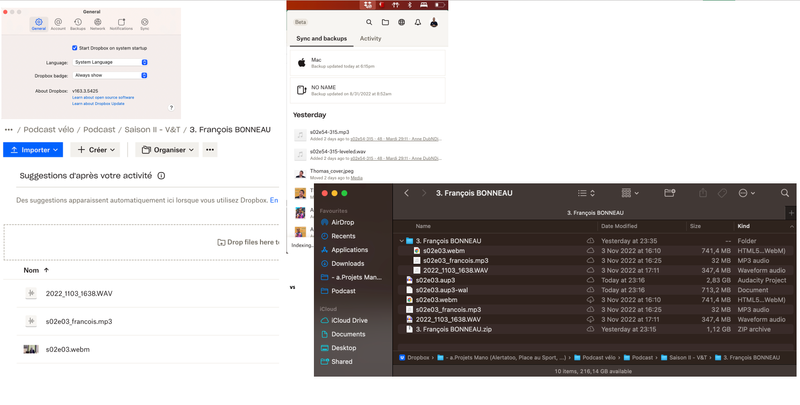Click the Finder share toolbar icon
The image size is (800, 405).
pyautogui.click(x=703, y=193)
